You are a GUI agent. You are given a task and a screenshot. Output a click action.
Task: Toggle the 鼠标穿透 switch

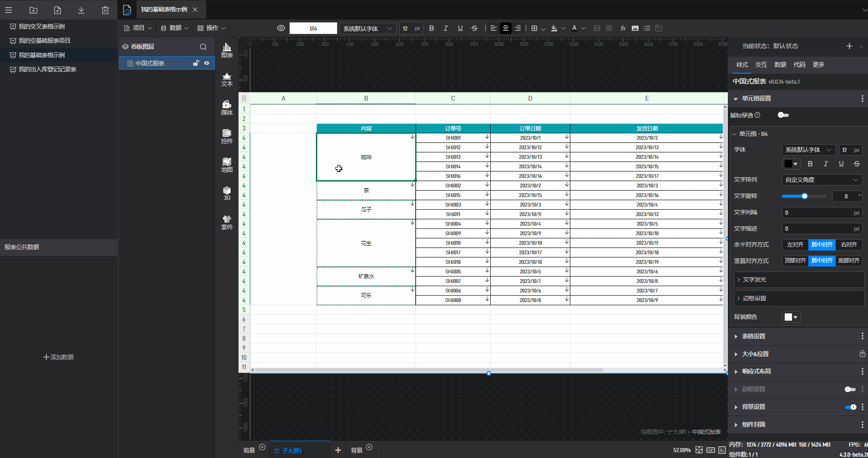[783, 115]
